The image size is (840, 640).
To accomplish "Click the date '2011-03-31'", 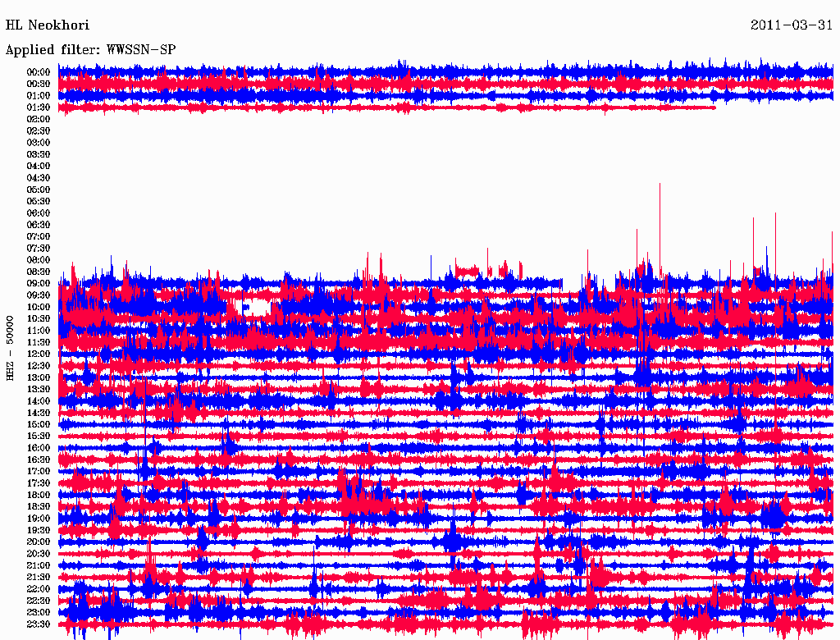I will 792,25.
